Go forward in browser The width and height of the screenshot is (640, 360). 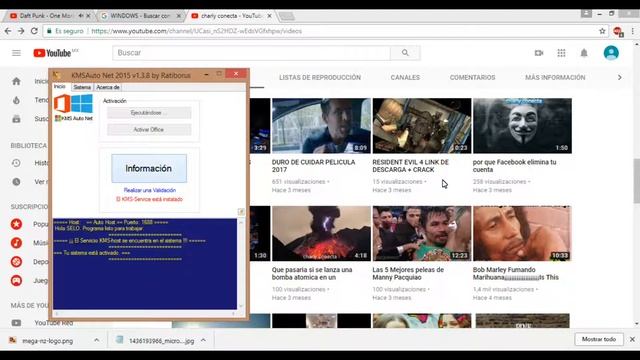click(21, 31)
